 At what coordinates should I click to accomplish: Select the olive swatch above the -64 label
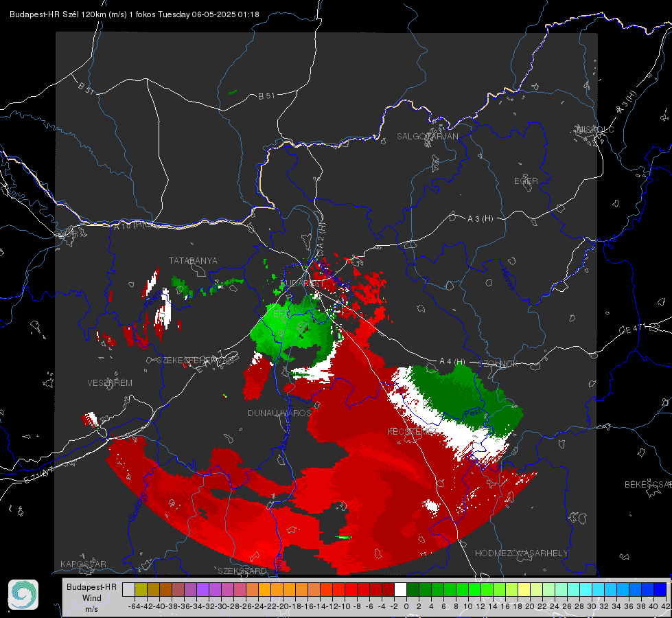point(141,590)
